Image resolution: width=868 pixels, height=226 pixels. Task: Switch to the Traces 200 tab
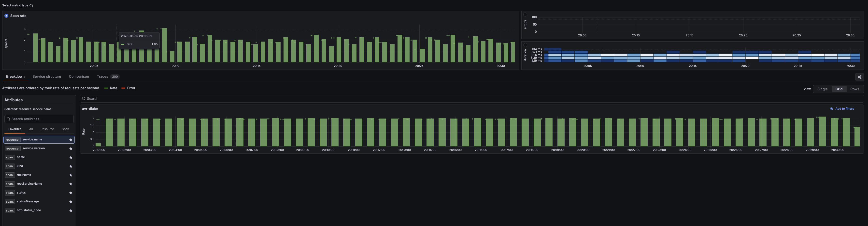[x=108, y=76]
